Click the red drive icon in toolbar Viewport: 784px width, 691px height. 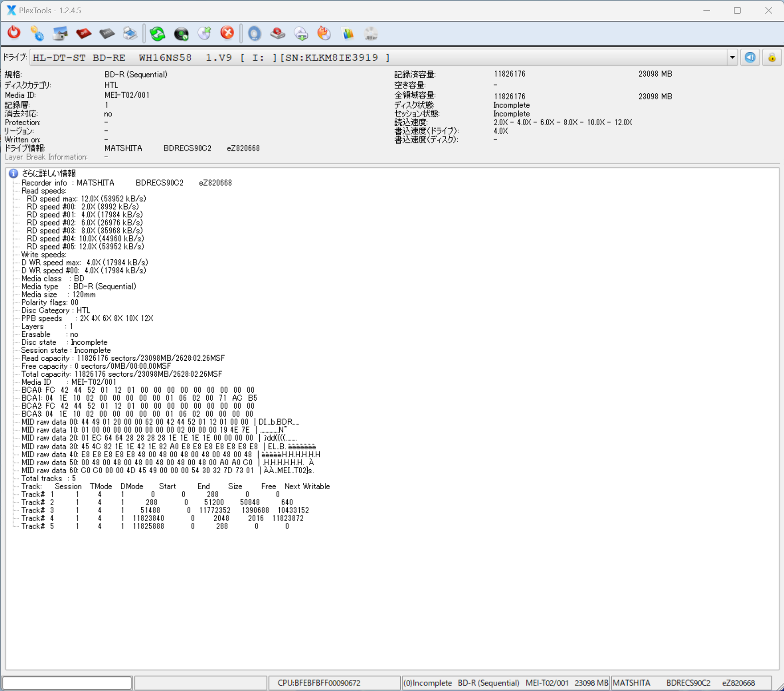click(278, 33)
